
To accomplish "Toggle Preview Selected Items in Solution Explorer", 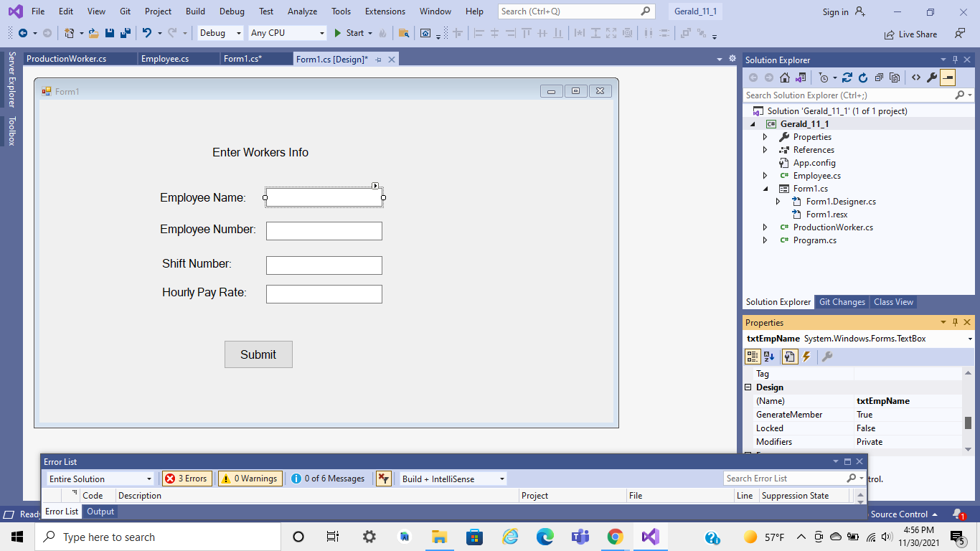I will pos(948,77).
